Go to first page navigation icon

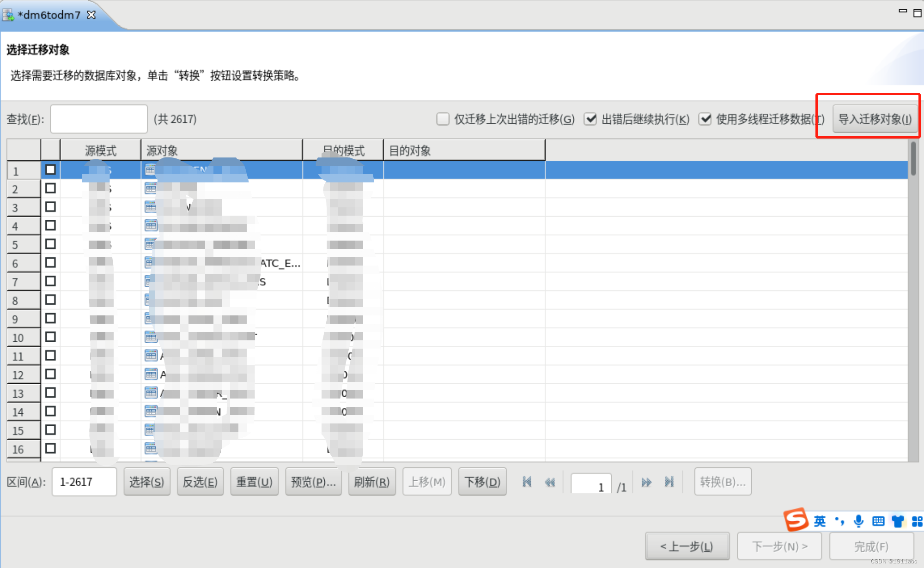527,482
